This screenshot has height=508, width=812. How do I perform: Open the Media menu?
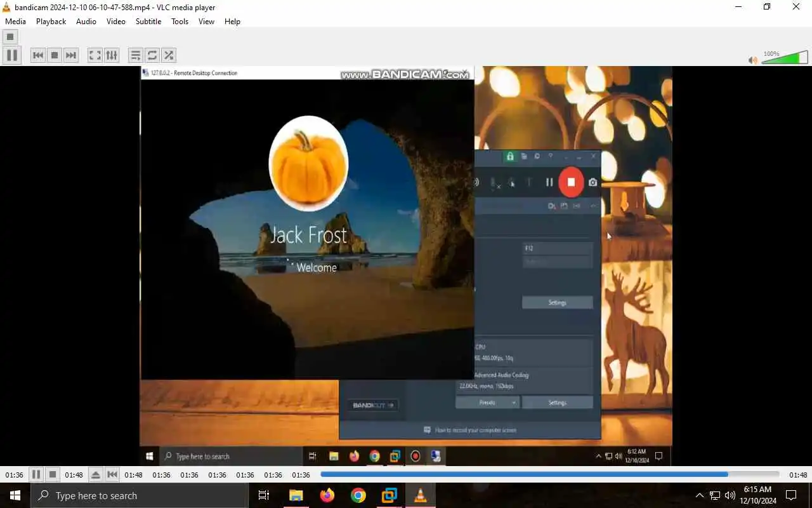point(16,21)
